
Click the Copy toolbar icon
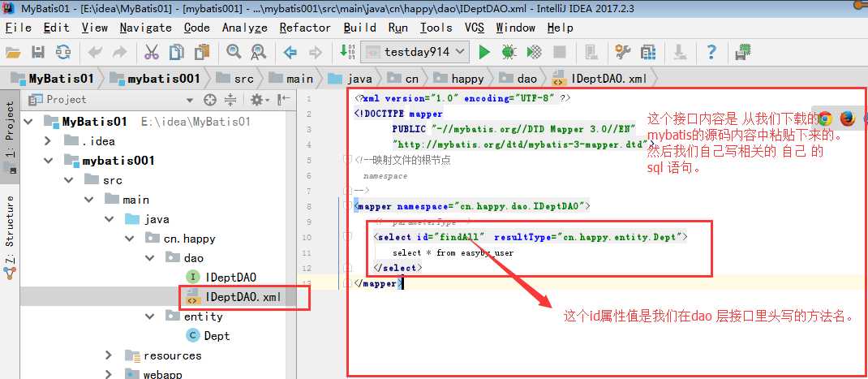177,52
